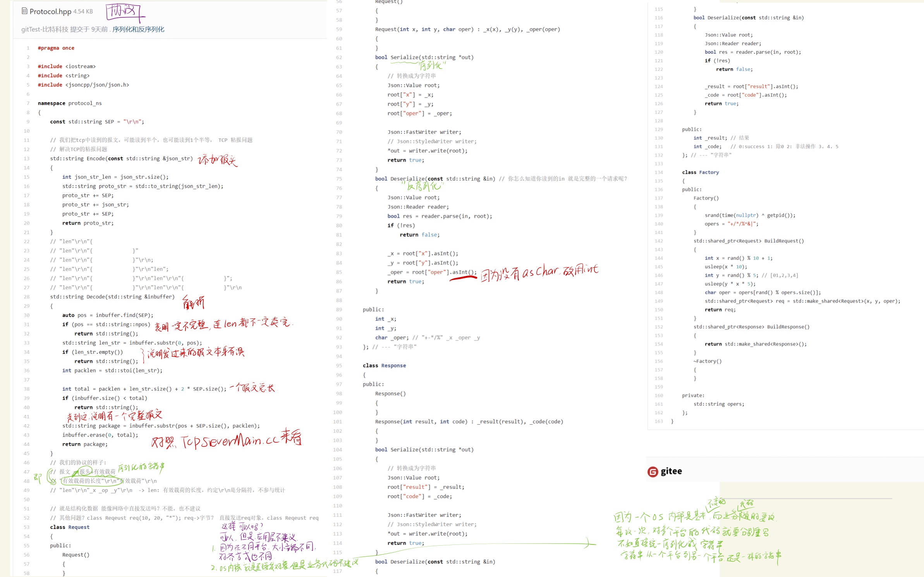Screen dimensions: 924x577
Task: Click the file icon beside Protocol.hpp
Action: 24,11
